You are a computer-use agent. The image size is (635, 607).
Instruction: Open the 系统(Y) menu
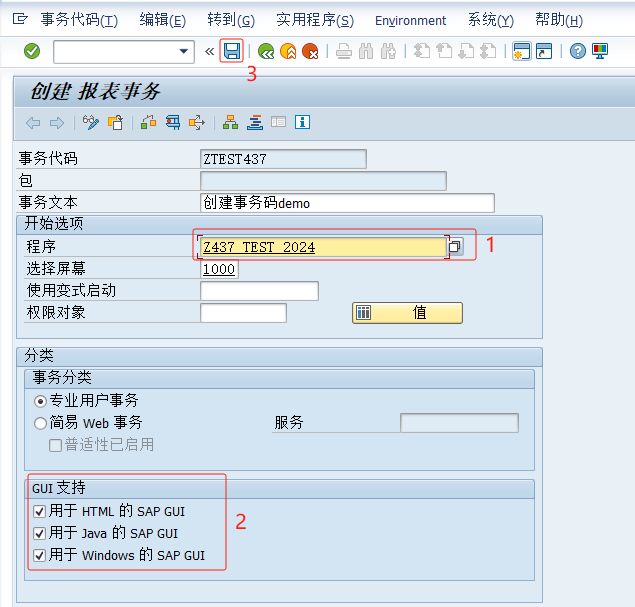[x=491, y=20]
